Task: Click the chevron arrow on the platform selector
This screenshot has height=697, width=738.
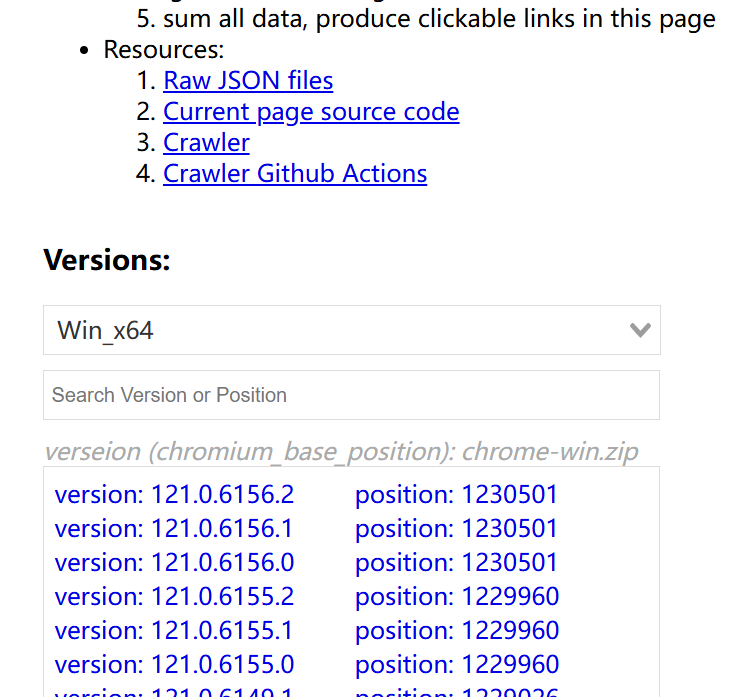Action: tap(640, 330)
